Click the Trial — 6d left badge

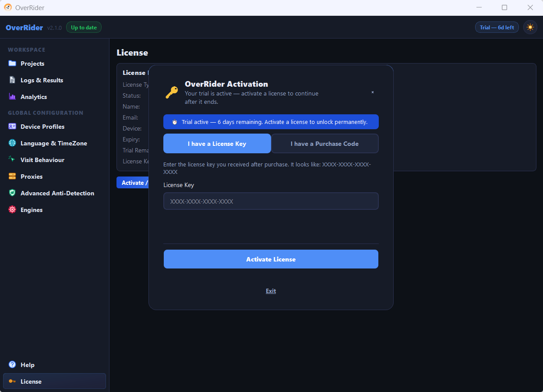click(x=497, y=28)
